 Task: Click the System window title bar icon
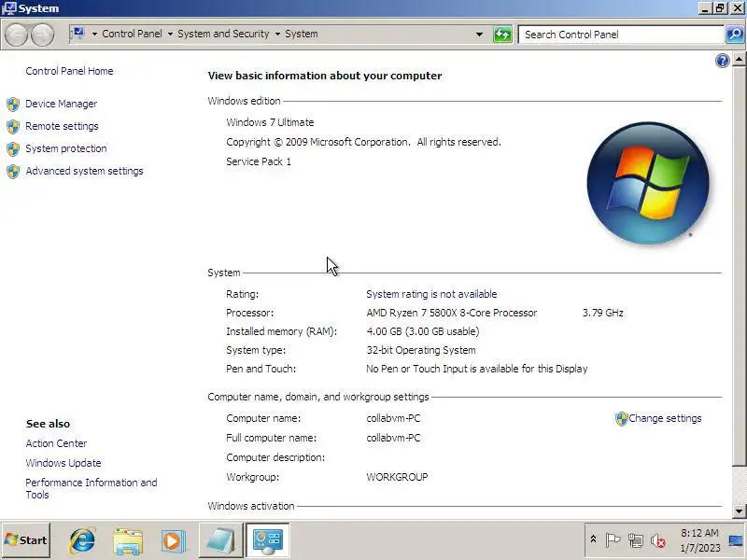tap(9, 8)
